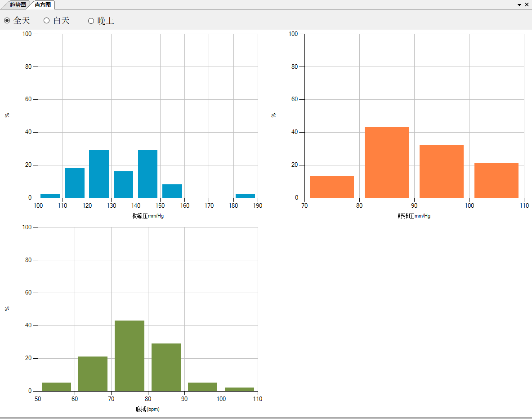Click the 70-80 green pulse bar
Image resolution: width=532 pixels, height=419 pixels.
click(130, 356)
